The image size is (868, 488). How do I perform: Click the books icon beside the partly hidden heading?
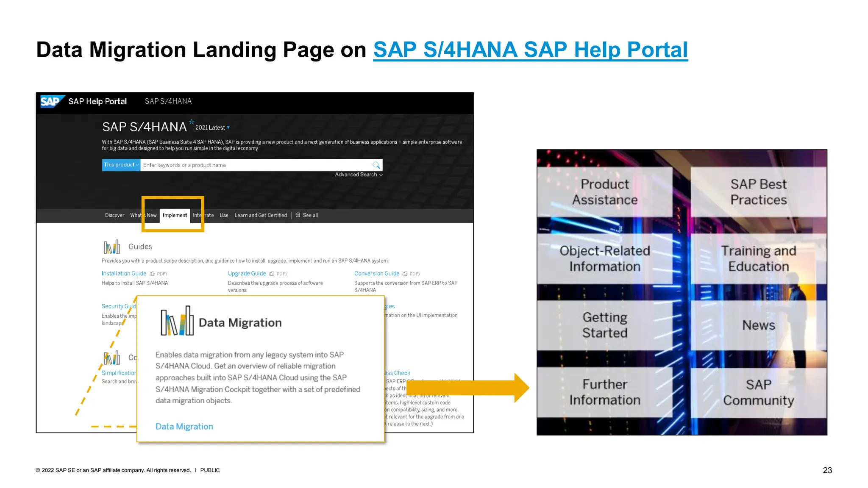tap(112, 358)
